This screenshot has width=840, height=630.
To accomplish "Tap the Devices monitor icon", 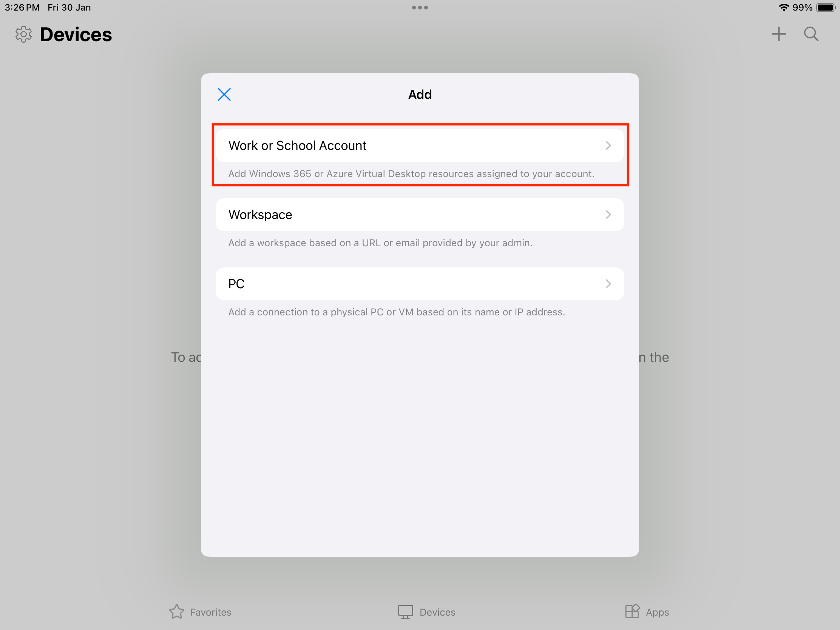I will point(405,612).
